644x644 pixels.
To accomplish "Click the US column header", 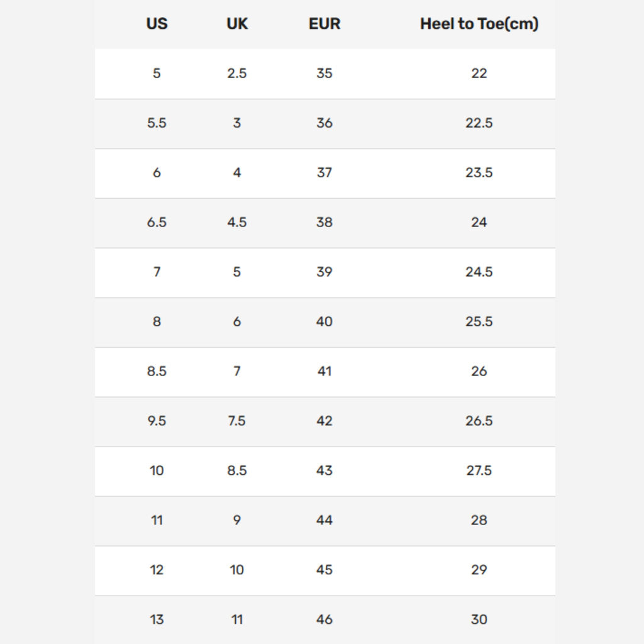I will [x=157, y=24].
